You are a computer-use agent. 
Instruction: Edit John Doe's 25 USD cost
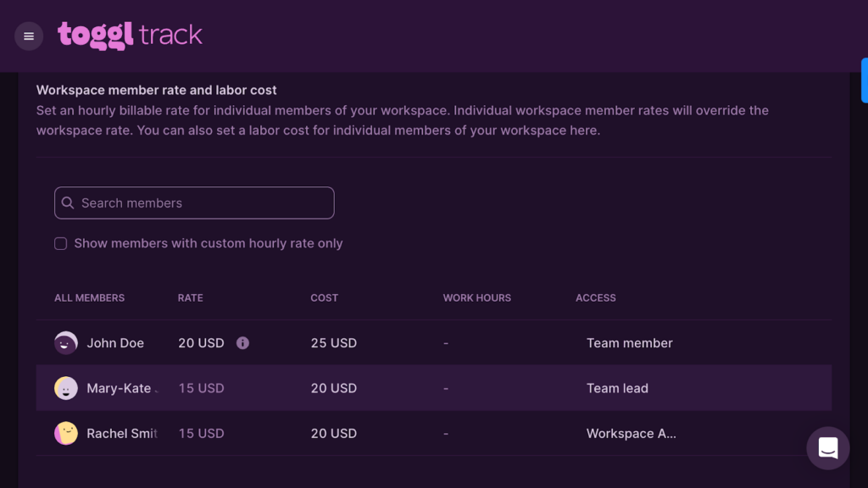pos(333,343)
